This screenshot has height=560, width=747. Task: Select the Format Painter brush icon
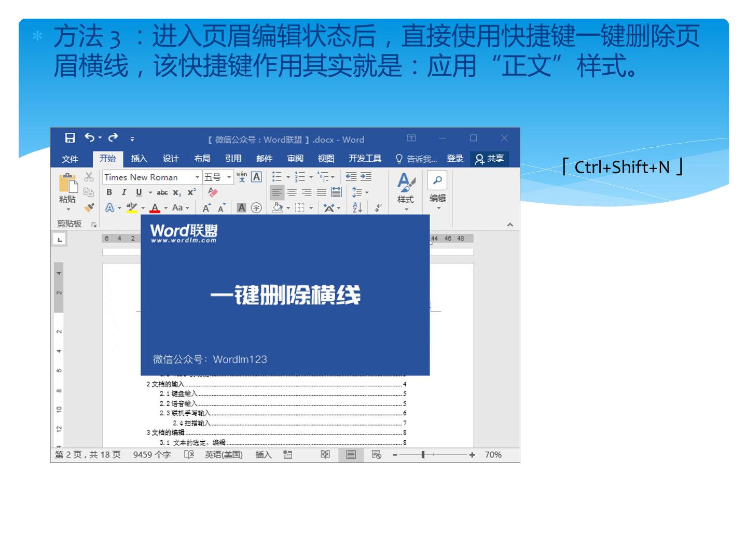pos(89,207)
